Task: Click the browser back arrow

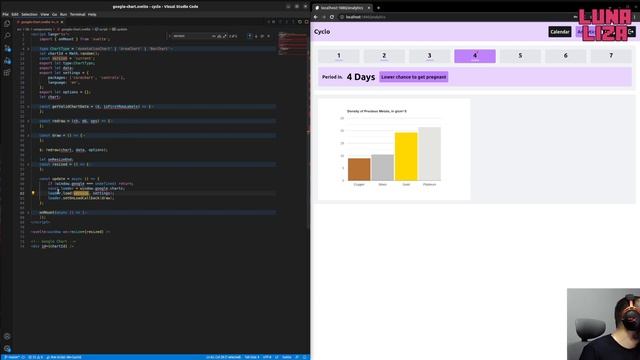Action: click(316, 17)
